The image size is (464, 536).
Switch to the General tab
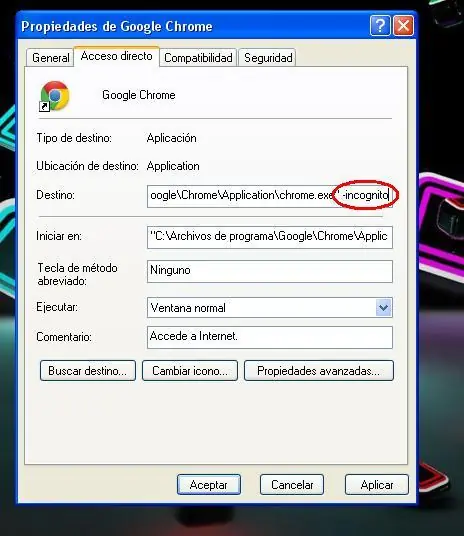[50, 58]
